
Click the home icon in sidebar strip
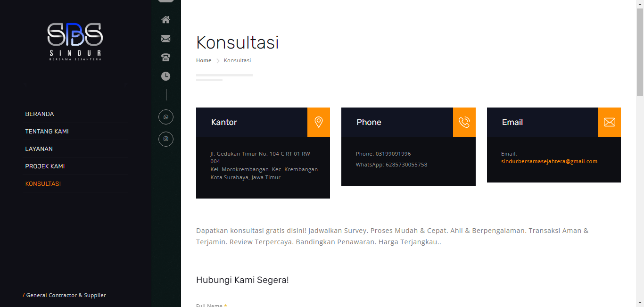(166, 20)
